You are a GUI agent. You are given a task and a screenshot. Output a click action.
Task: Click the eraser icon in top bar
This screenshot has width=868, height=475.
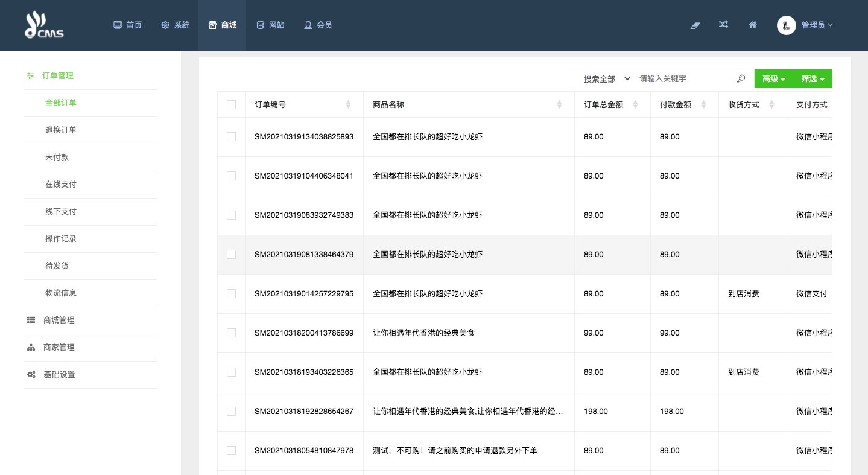pos(695,25)
